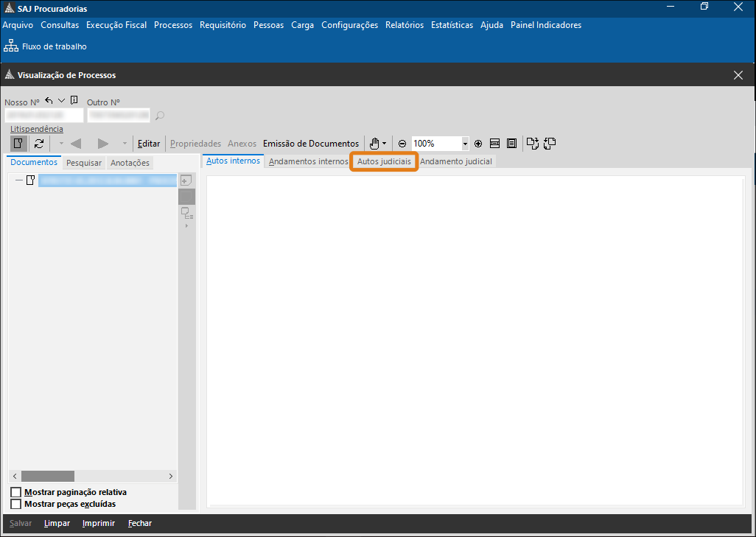This screenshot has height=537, width=756.
Task: Select the hand pan tool
Action: 374,144
